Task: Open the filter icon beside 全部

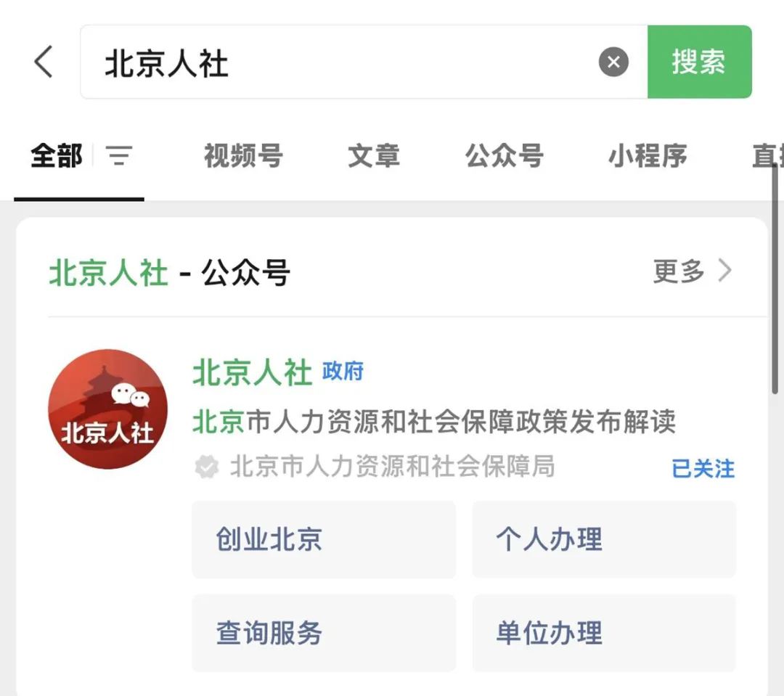Action: coord(119,156)
